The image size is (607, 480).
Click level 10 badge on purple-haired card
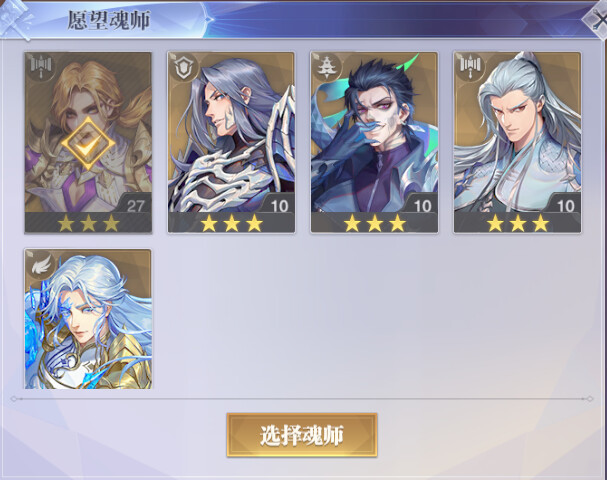pos(279,205)
